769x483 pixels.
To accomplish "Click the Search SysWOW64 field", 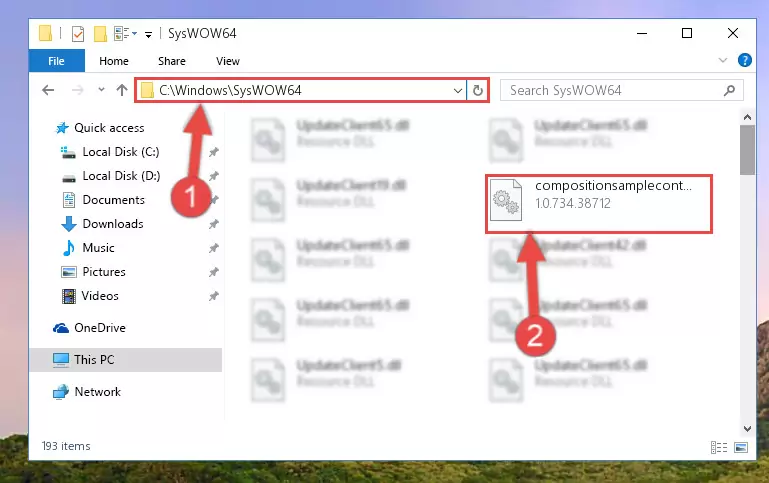I will (621, 90).
